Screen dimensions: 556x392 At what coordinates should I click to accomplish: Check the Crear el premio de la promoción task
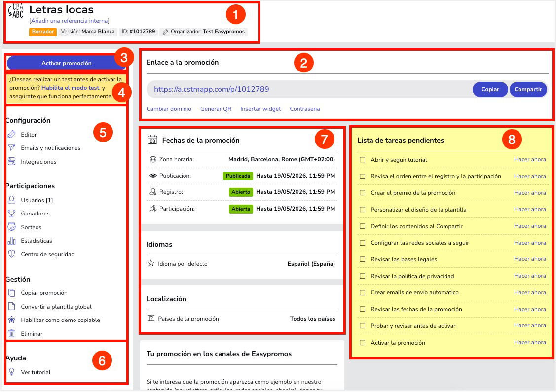(363, 193)
